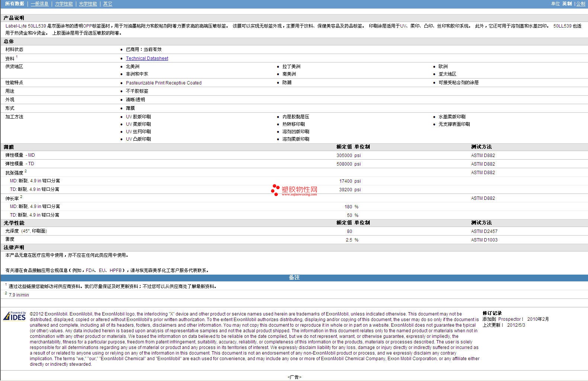This screenshot has height=381, width=588.
Task: Click the 产品说明 section header
Action: point(14,18)
